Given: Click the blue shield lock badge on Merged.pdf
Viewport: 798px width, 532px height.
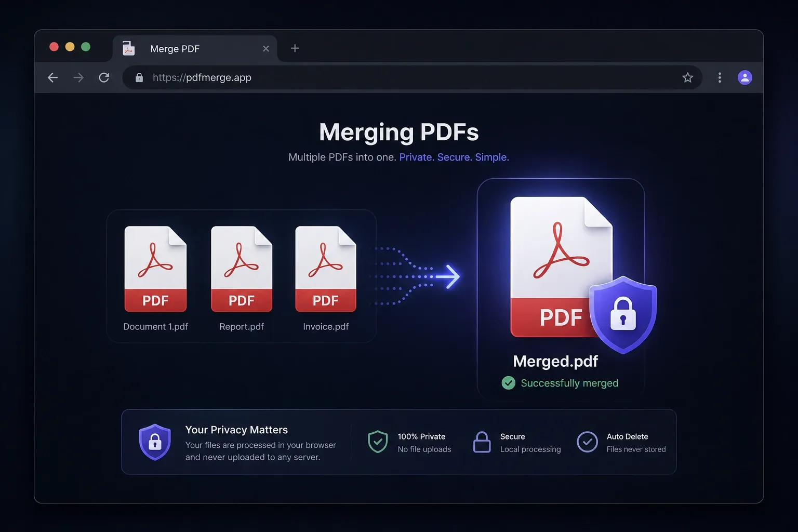Looking at the screenshot, I should pyautogui.click(x=623, y=314).
